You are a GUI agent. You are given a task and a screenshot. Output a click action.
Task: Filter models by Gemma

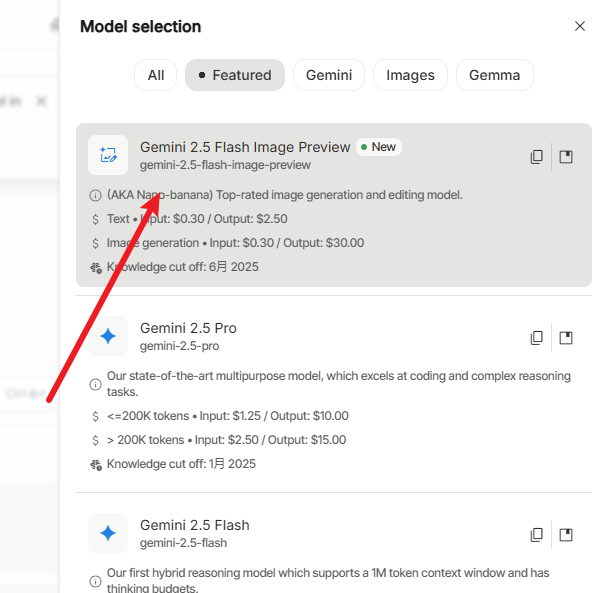(495, 75)
